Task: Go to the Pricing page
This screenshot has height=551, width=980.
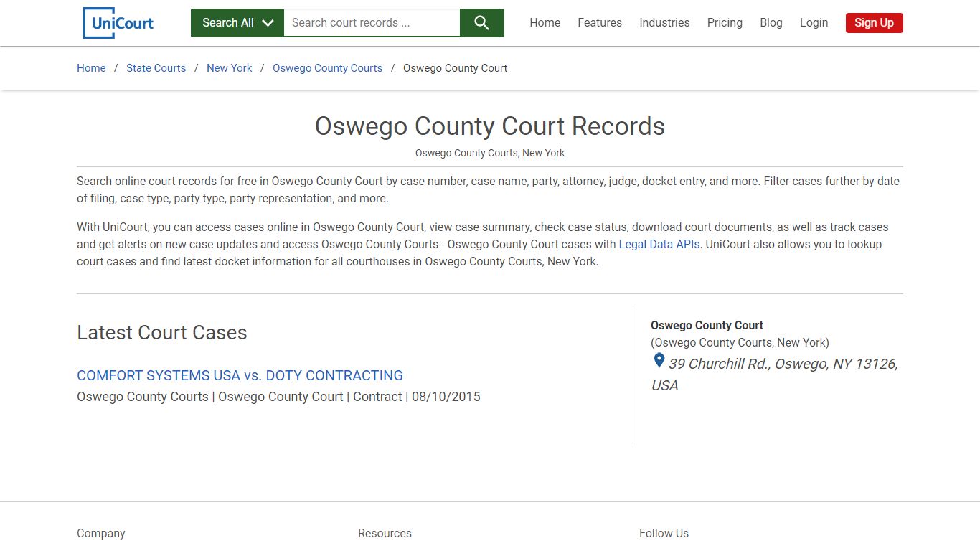Action: [x=725, y=23]
